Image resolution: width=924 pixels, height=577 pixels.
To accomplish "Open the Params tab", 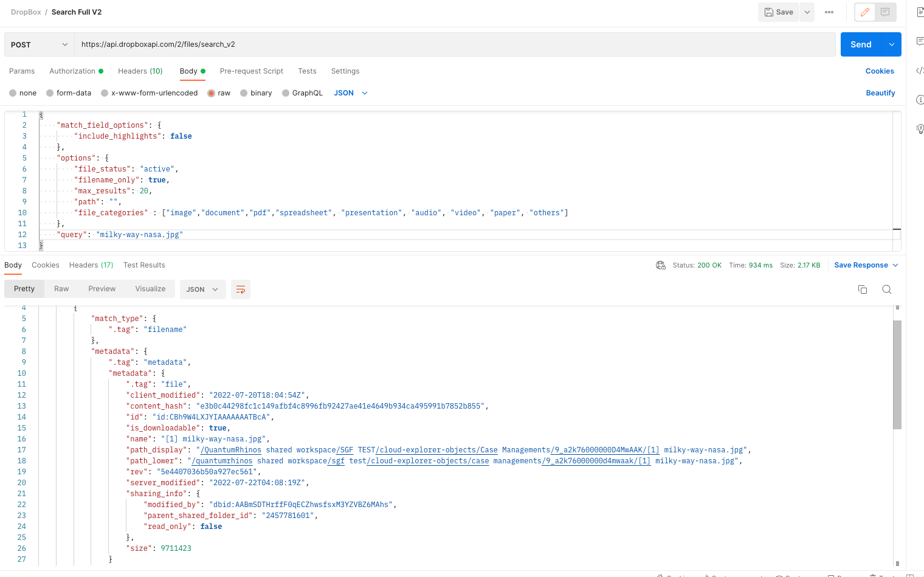I will 22,71.
